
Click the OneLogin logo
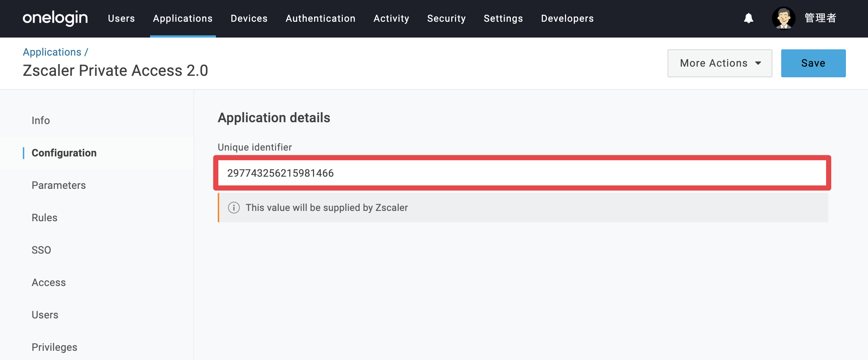pos(55,18)
